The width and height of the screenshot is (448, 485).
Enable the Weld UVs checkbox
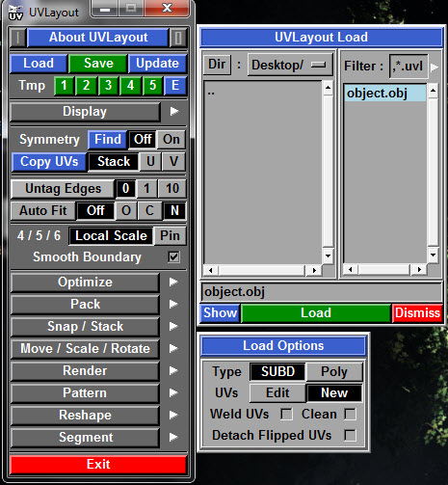click(x=286, y=415)
